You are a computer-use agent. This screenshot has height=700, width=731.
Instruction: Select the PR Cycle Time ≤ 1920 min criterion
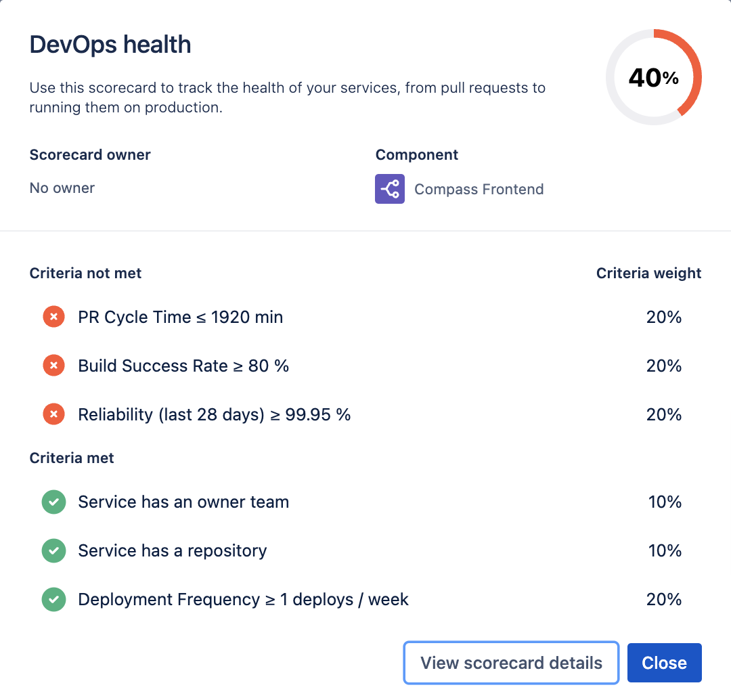click(181, 317)
